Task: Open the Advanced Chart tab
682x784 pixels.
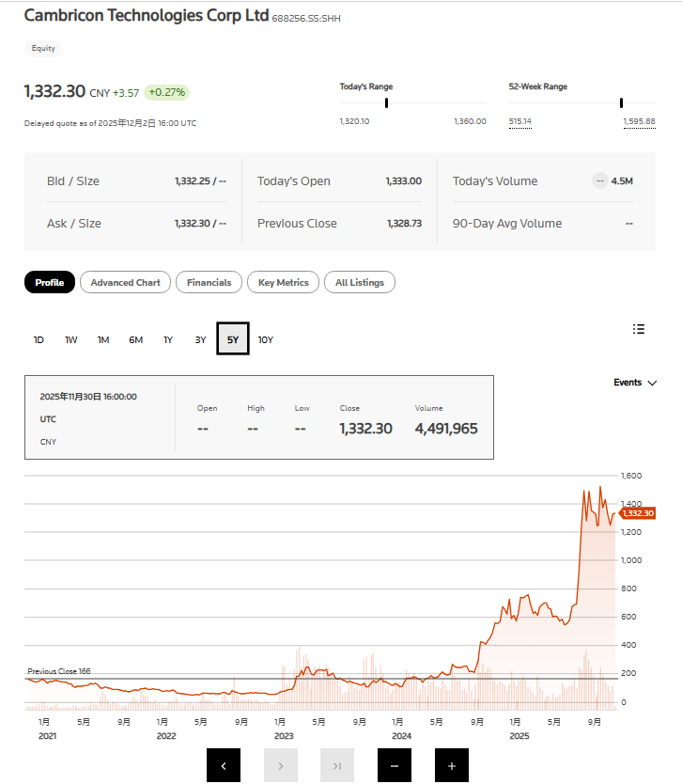Action: (x=125, y=282)
